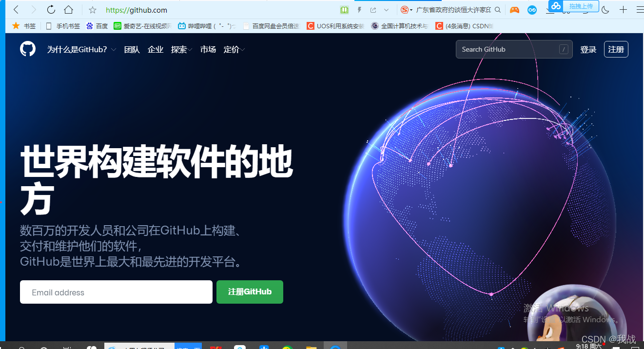644x349 pixels.
Task: Open the 哔哩哔哩 bookmark
Action: tap(207, 26)
